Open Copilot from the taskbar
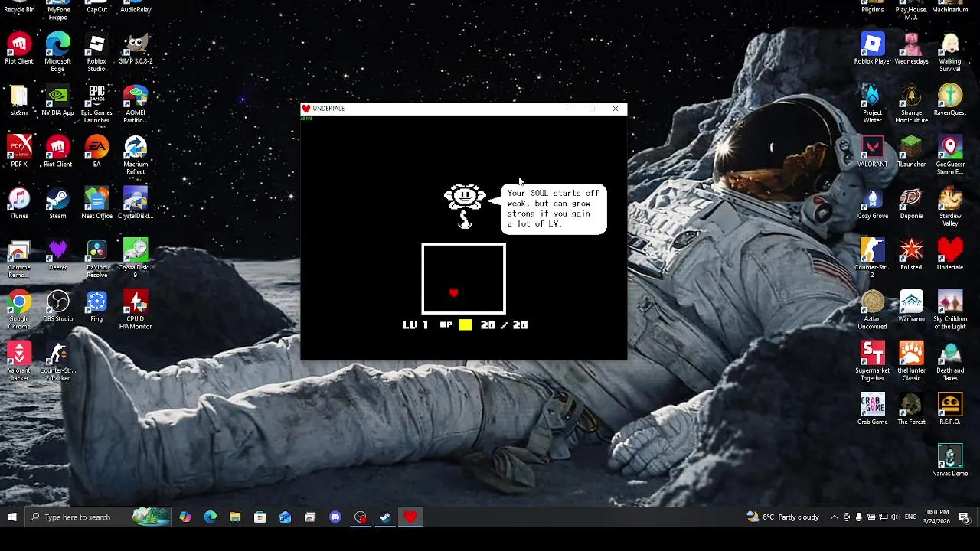This screenshot has height=551, width=980. pyautogui.click(x=185, y=517)
